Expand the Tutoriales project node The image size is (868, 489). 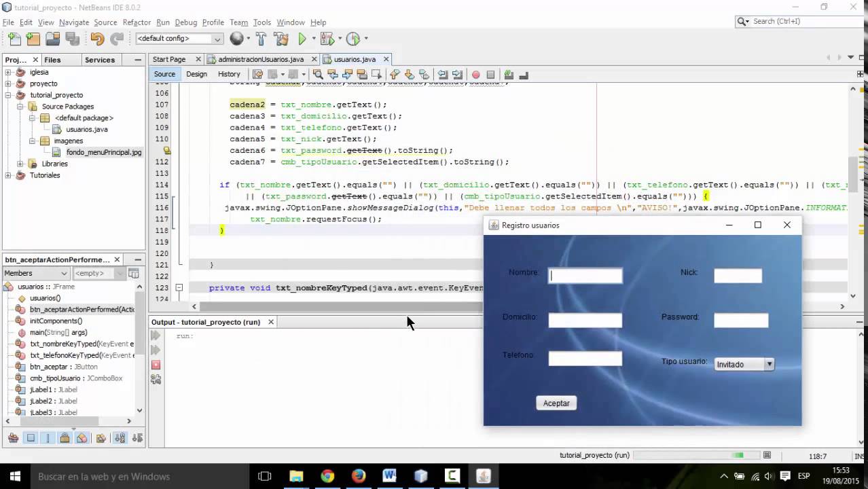(8, 175)
